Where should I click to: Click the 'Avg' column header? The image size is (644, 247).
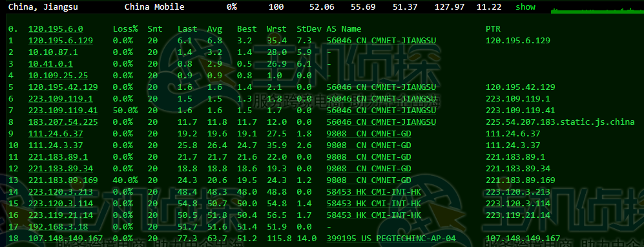[x=215, y=28]
